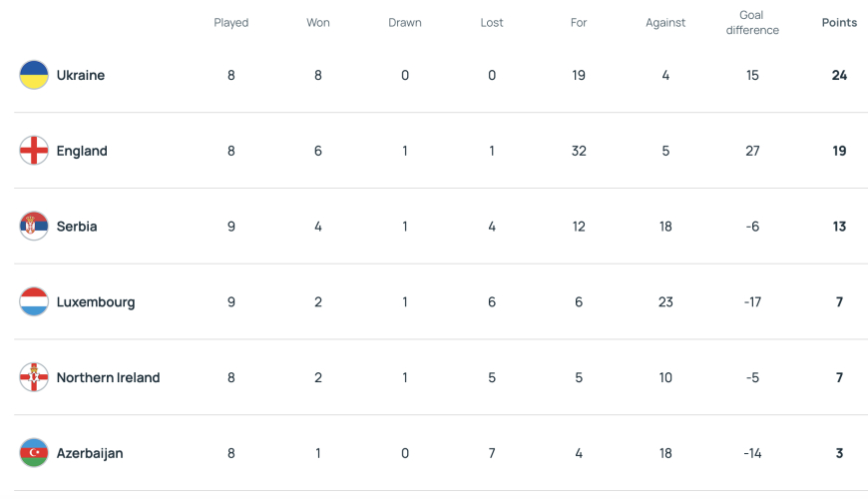Click the Luxembourg flag icon
Image resolution: width=868 pixels, height=499 pixels.
[x=34, y=301]
